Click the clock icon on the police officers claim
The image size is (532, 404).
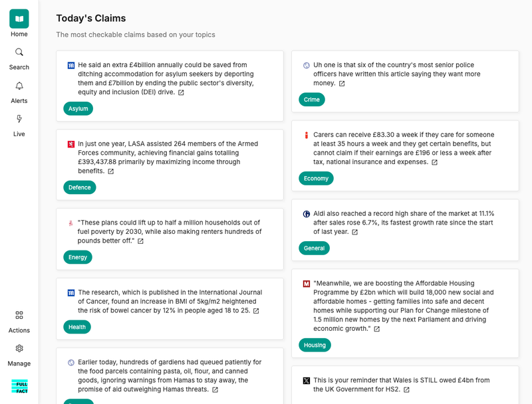click(305, 64)
